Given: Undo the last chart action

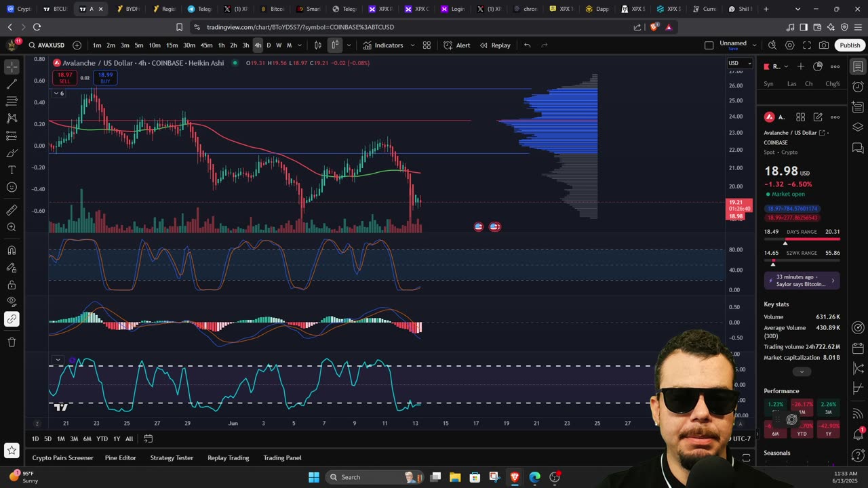Looking at the screenshot, I should 527,45.
